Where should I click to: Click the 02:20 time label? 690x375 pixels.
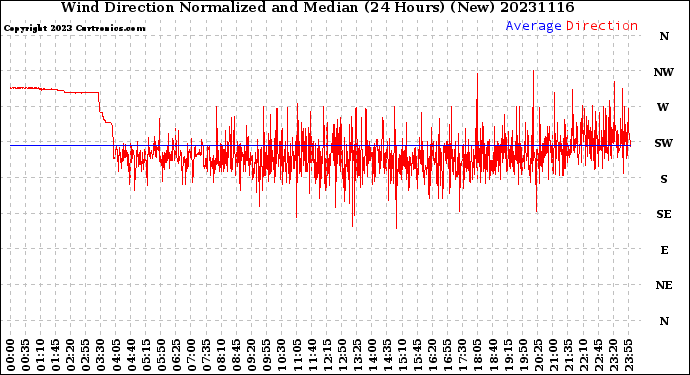(x=71, y=355)
